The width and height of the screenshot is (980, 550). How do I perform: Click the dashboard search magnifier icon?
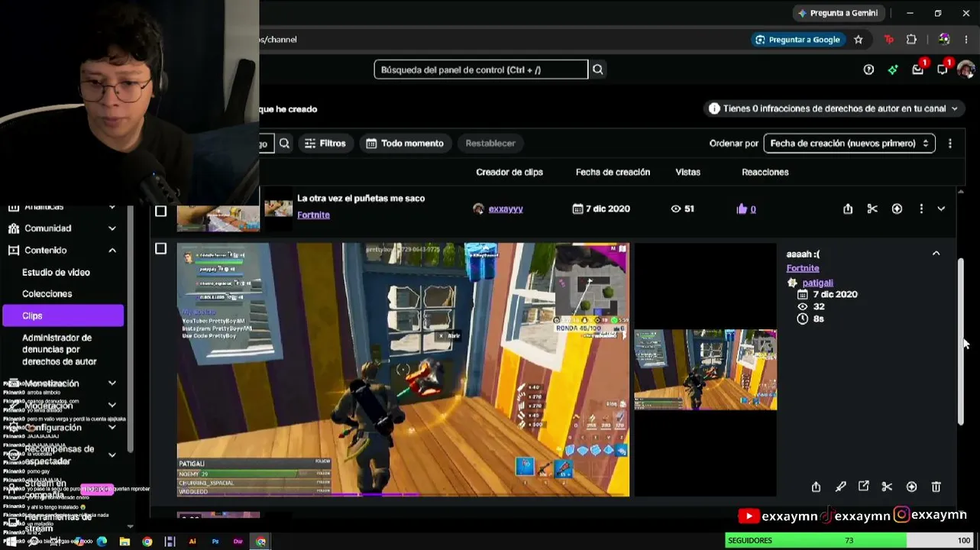(x=598, y=70)
